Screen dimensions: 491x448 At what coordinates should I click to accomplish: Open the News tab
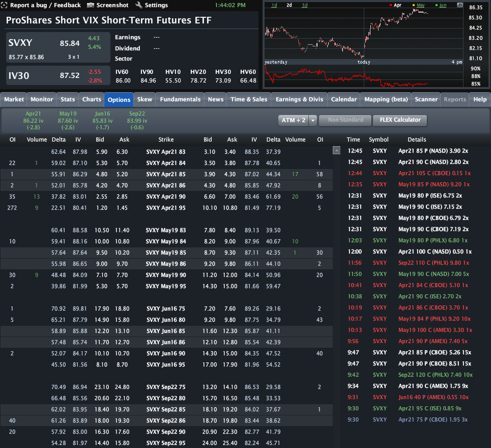[216, 99]
